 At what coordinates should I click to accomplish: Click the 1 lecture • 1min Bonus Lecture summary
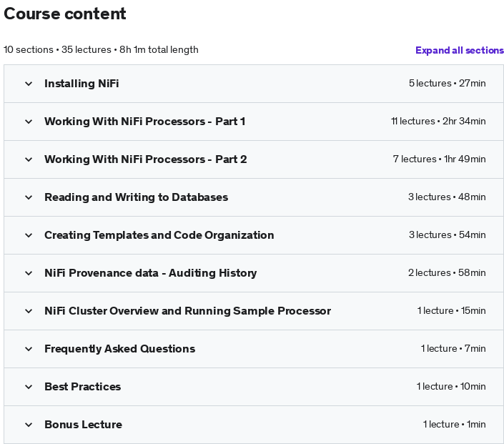click(454, 425)
